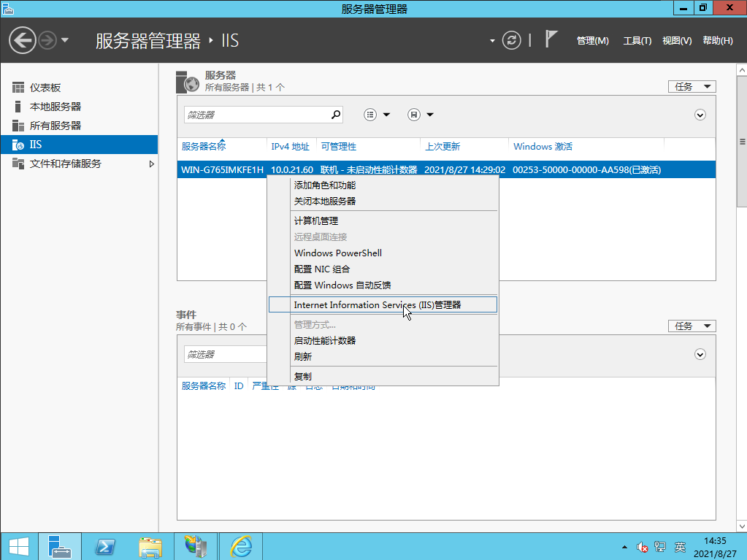Viewport: 747px width, 560px height.
Task: Launch Internet Explorer from taskbar
Action: (241, 546)
